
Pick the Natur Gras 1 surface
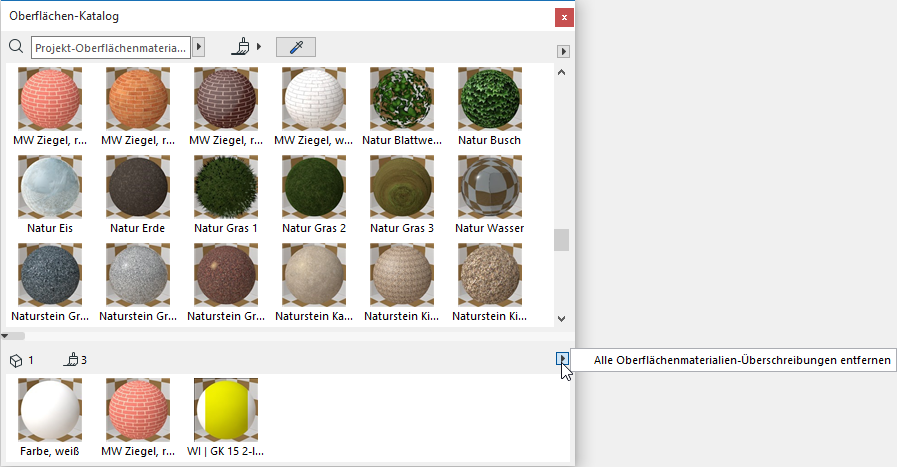(226, 187)
